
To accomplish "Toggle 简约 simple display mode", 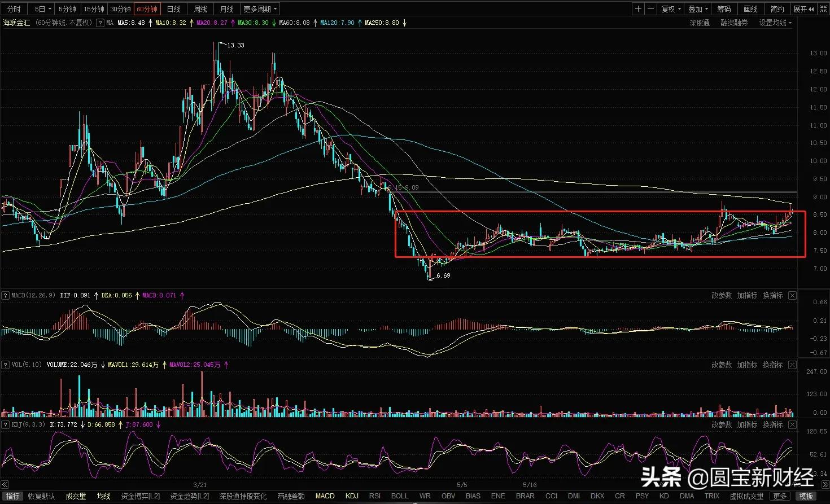I will point(777,9).
